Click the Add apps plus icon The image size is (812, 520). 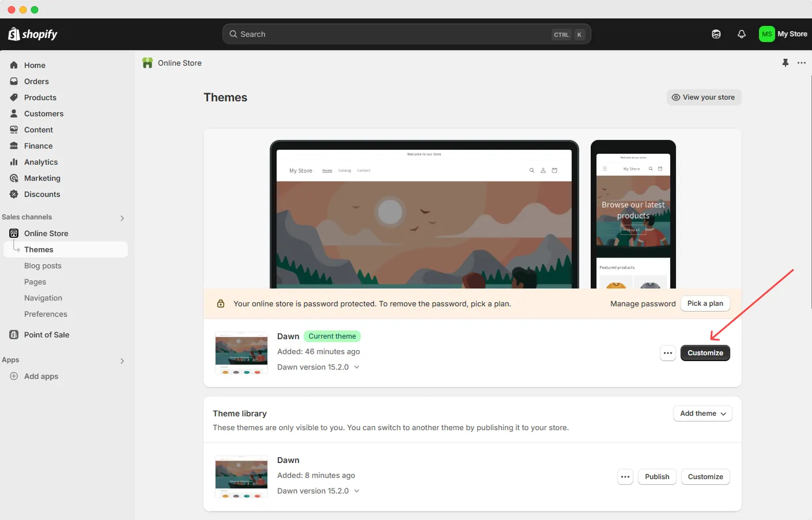click(x=13, y=376)
